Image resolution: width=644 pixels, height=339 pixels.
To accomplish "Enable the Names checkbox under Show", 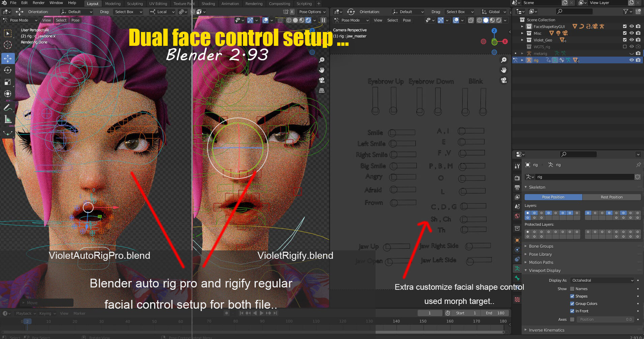I will (572, 289).
